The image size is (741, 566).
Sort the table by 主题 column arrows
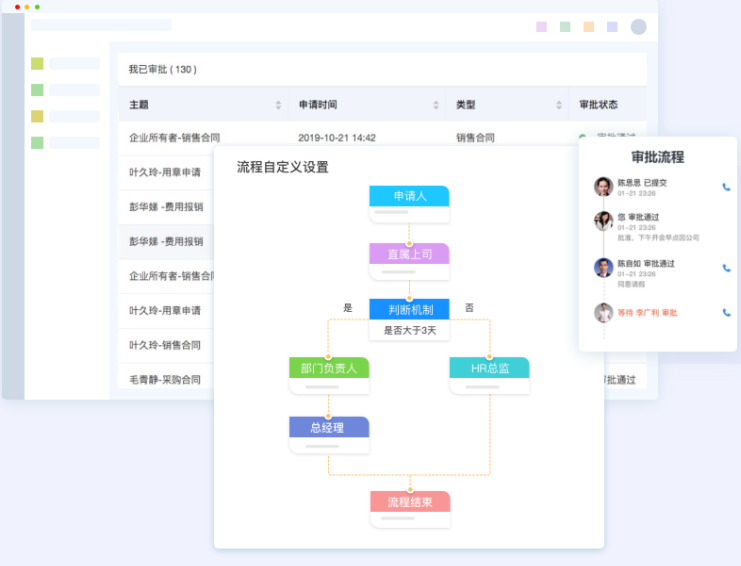tap(278, 105)
